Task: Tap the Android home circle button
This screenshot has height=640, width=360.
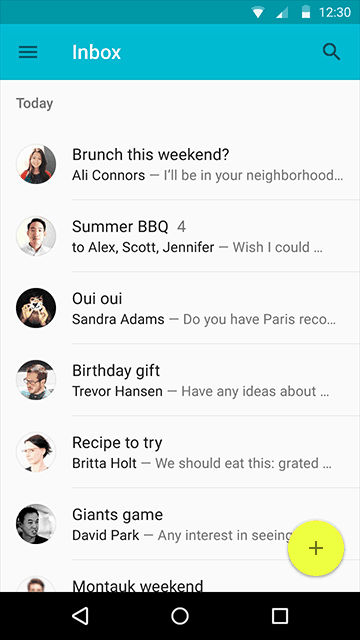Action: 180,616
